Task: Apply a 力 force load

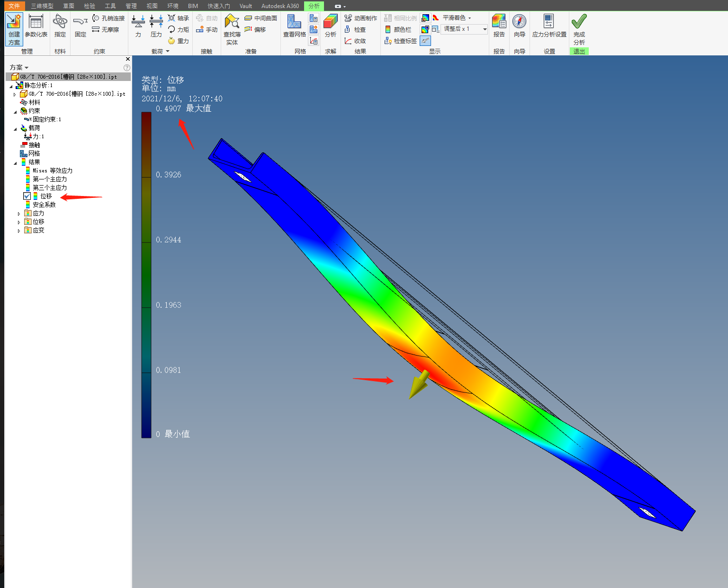Action: tap(138, 26)
